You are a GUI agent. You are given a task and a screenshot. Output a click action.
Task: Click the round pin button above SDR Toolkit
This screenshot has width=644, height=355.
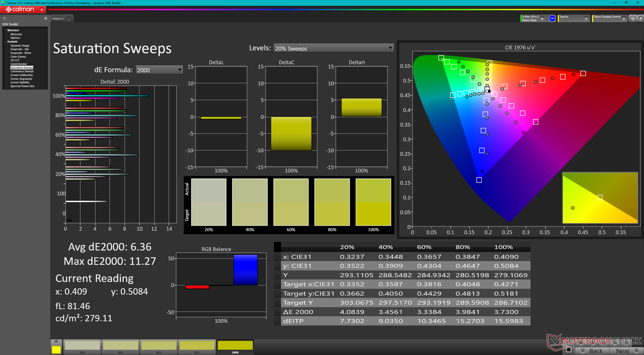[x=5, y=18]
